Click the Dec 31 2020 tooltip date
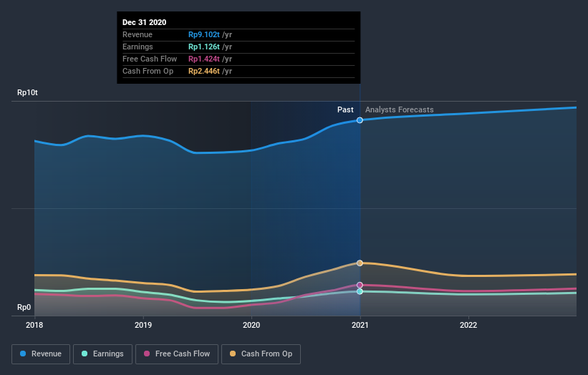The height and width of the screenshot is (375, 588). click(145, 22)
